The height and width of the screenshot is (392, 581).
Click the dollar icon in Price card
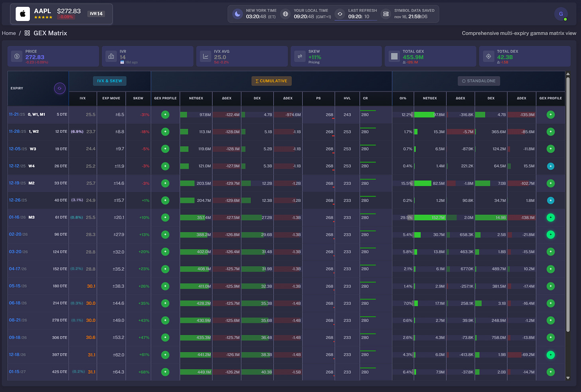click(17, 57)
